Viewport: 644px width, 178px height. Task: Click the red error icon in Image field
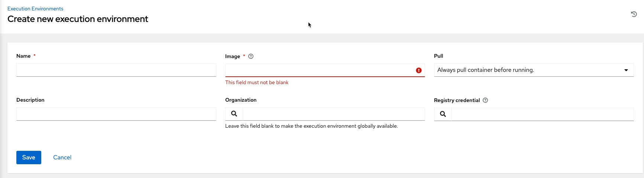click(x=419, y=70)
